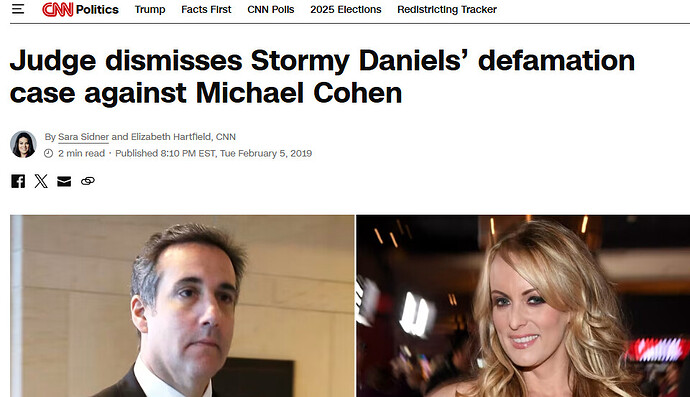Select CNN Polls nav item

271,9
